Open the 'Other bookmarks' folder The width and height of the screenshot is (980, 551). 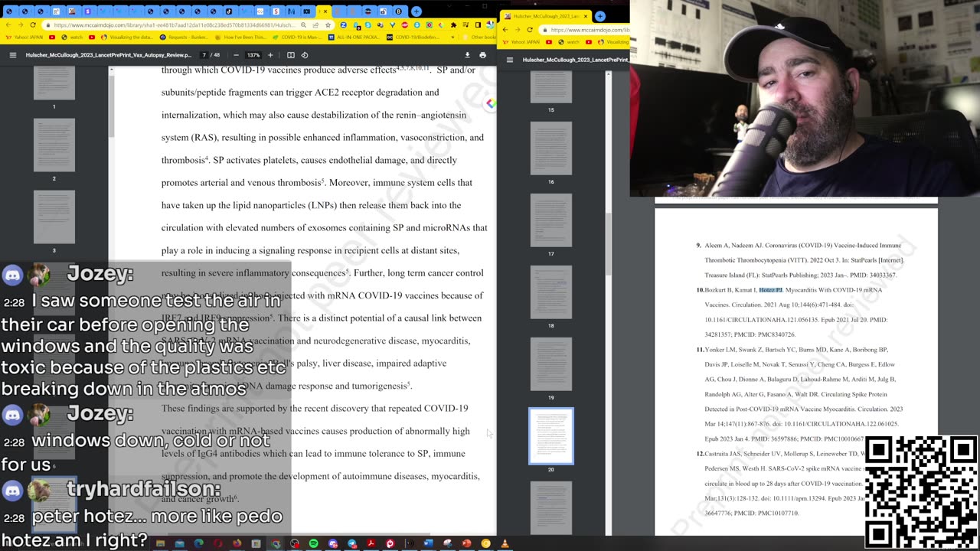click(482, 37)
